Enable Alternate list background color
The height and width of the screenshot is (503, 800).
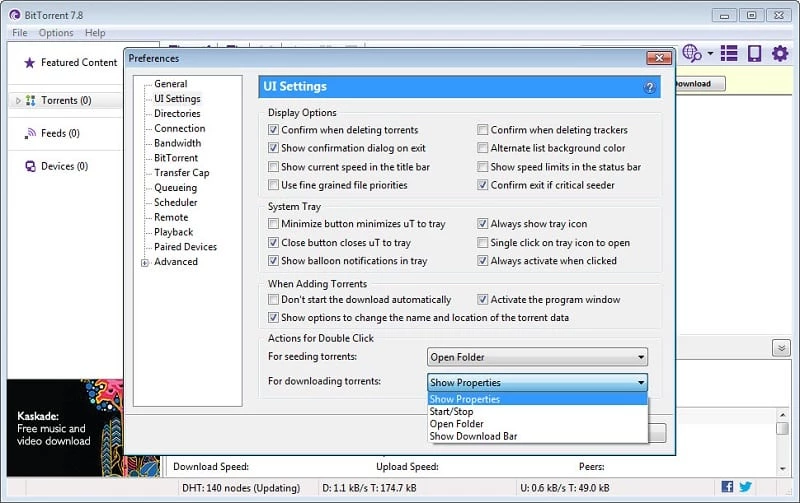(483, 148)
